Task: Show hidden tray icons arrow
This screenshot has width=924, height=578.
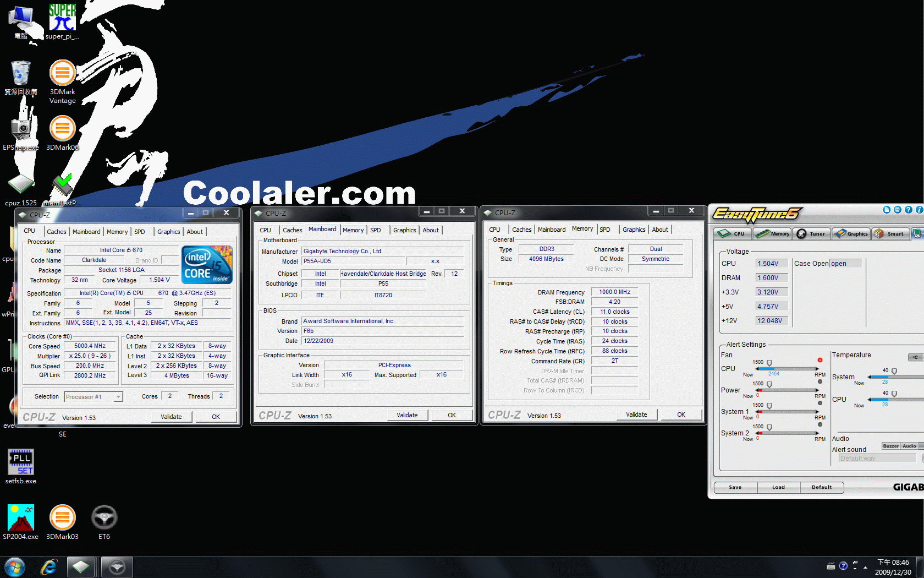Action: [x=865, y=567]
